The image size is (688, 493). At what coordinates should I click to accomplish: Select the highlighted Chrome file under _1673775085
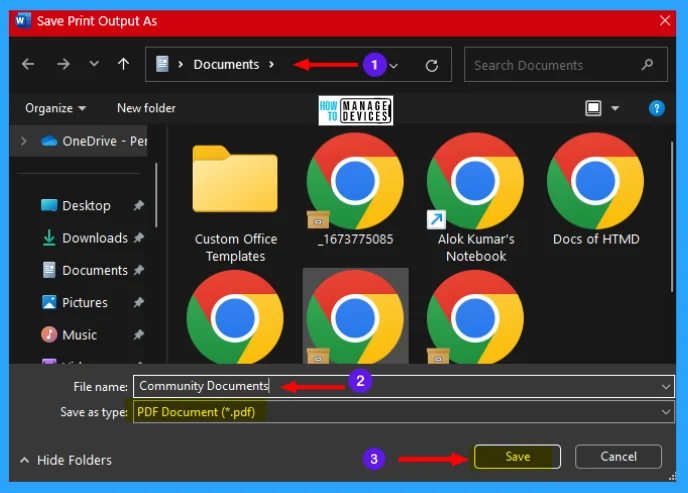355,317
